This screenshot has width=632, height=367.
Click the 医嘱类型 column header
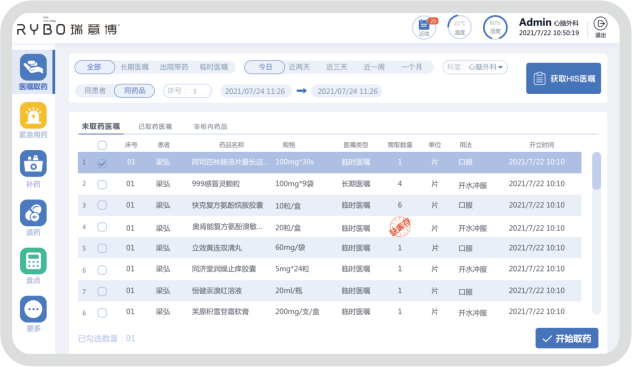tap(356, 145)
